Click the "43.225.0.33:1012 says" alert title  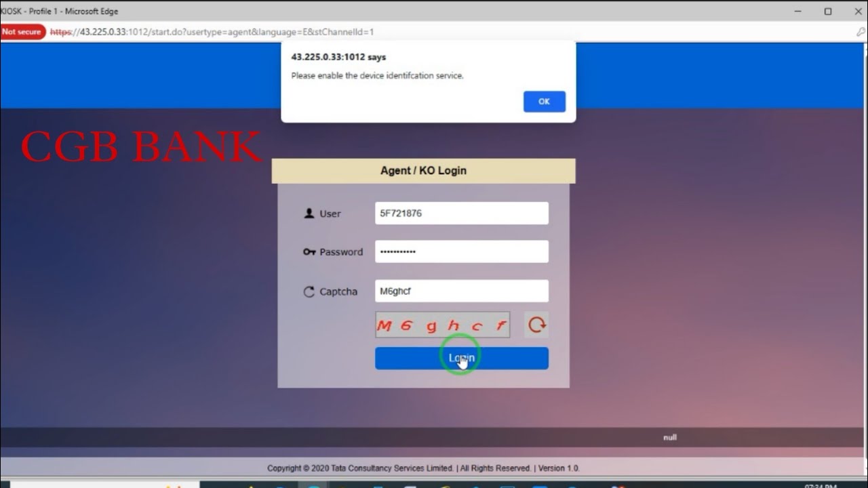click(x=338, y=57)
